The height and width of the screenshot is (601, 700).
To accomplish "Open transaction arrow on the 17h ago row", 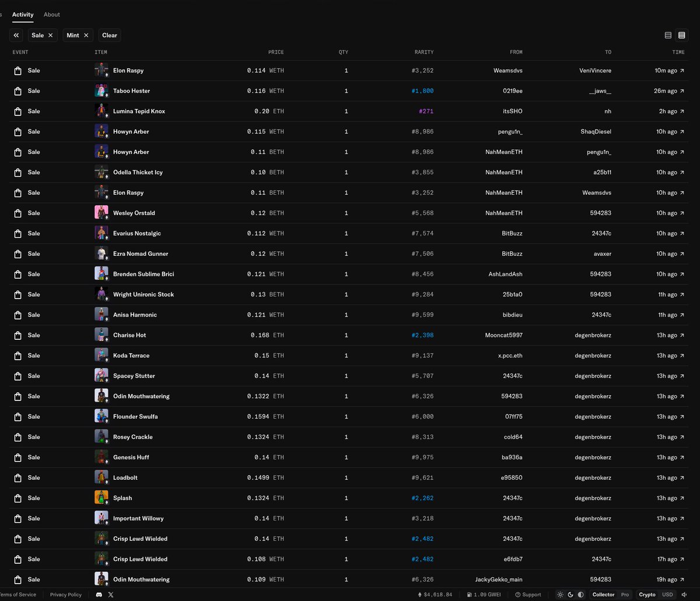I will 682,559.
